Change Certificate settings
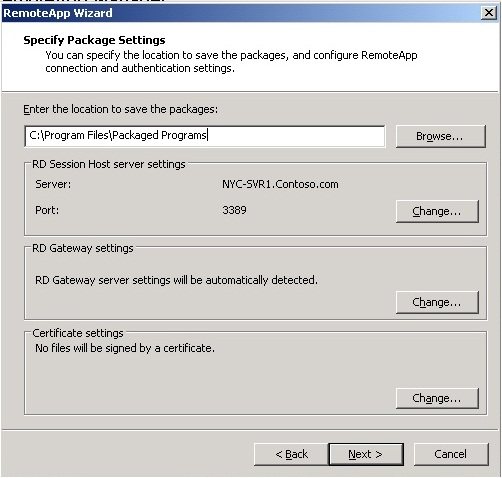Image resolution: width=502 pixels, height=478 pixels. pyautogui.click(x=437, y=398)
